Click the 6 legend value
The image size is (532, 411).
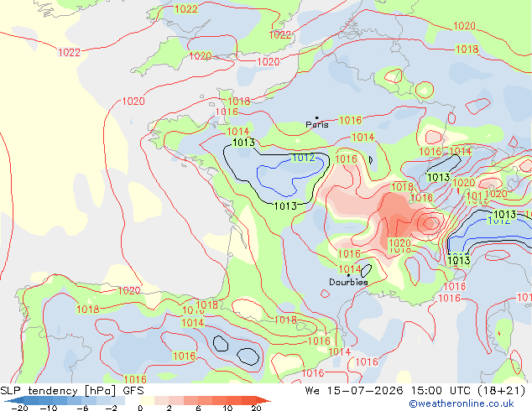pyautogui.click(x=198, y=408)
